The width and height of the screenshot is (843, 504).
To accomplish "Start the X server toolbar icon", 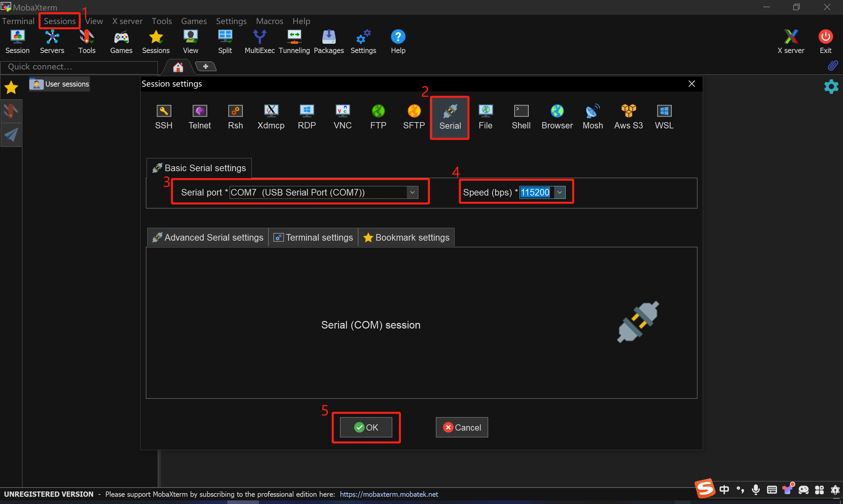I will [791, 42].
